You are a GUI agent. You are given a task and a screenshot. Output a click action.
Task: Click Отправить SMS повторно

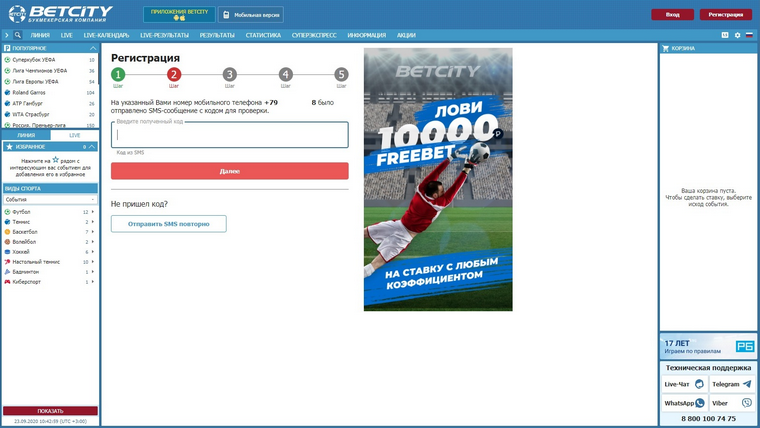(x=169, y=224)
